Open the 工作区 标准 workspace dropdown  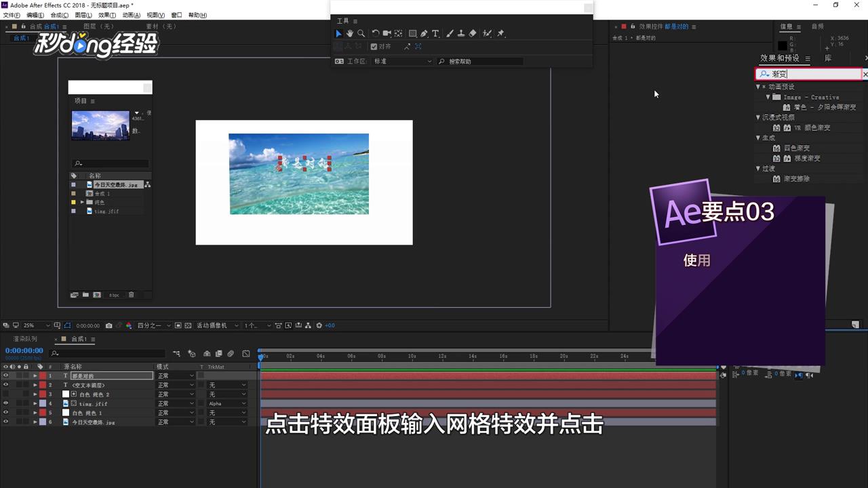pyautogui.click(x=402, y=61)
